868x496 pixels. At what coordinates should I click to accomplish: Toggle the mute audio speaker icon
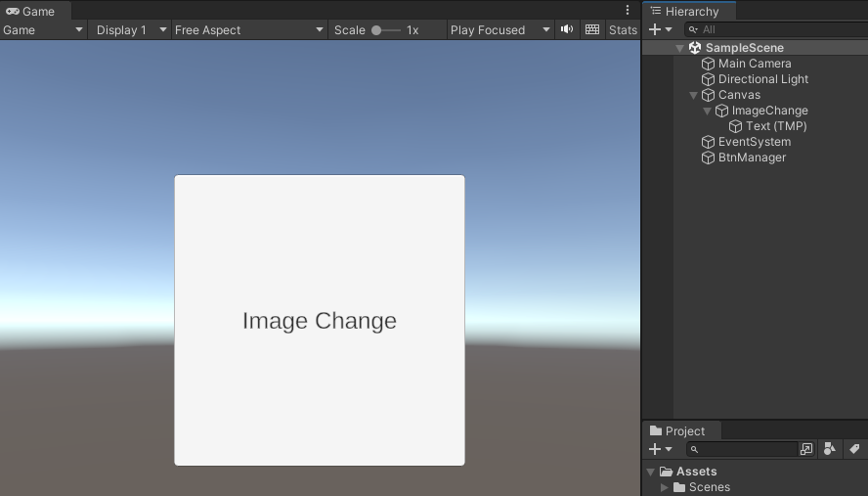pos(566,29)
